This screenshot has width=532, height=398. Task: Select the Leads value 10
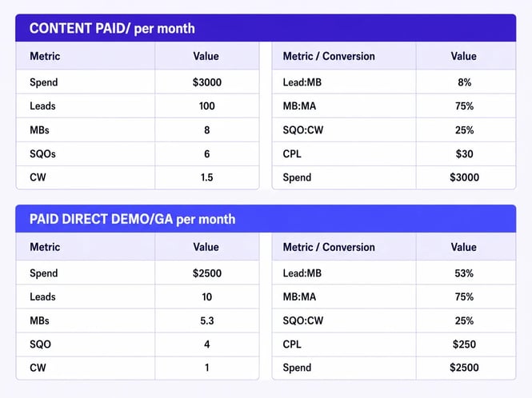pyautogui.click(x=207, y=297)
